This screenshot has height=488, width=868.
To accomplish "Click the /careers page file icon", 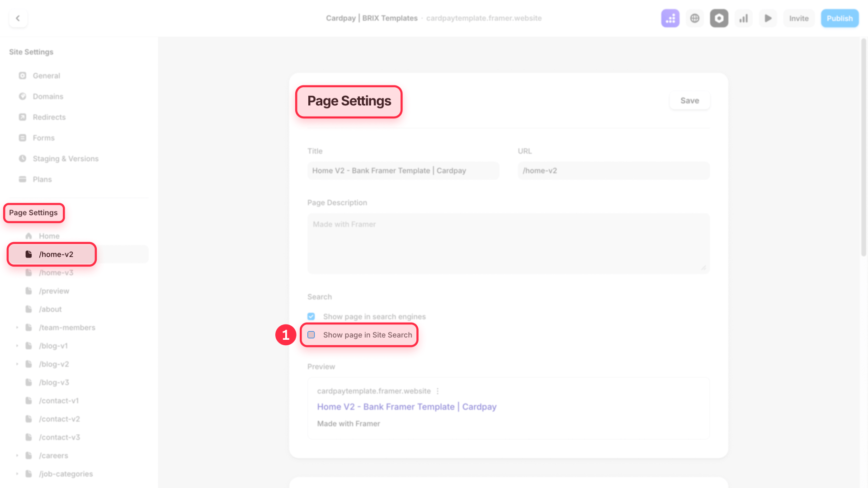I will (x=28, y=455).
